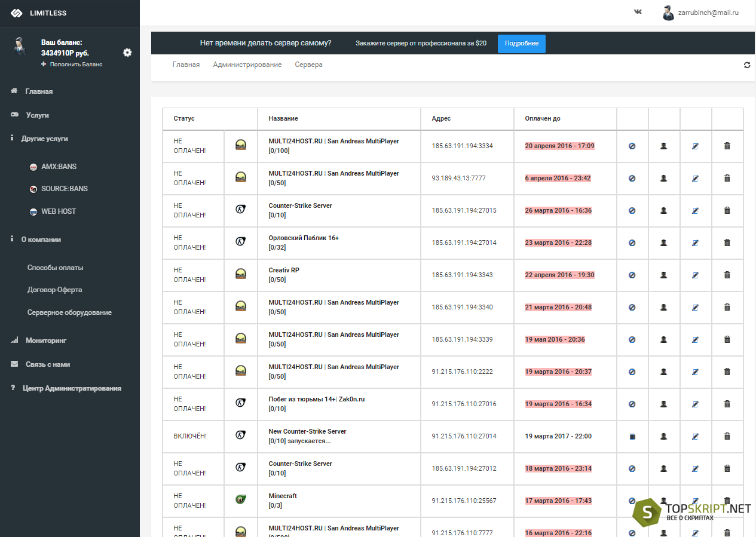Click the Название column header
This screenshot has width=756, height=537.
[283, 118]
